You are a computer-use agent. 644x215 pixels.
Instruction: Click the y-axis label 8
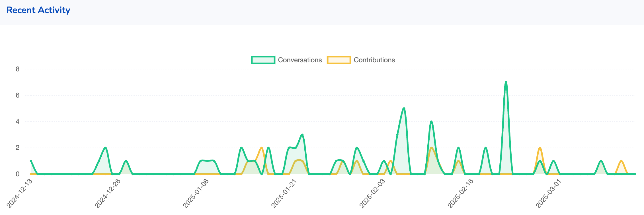pos(18,69)
